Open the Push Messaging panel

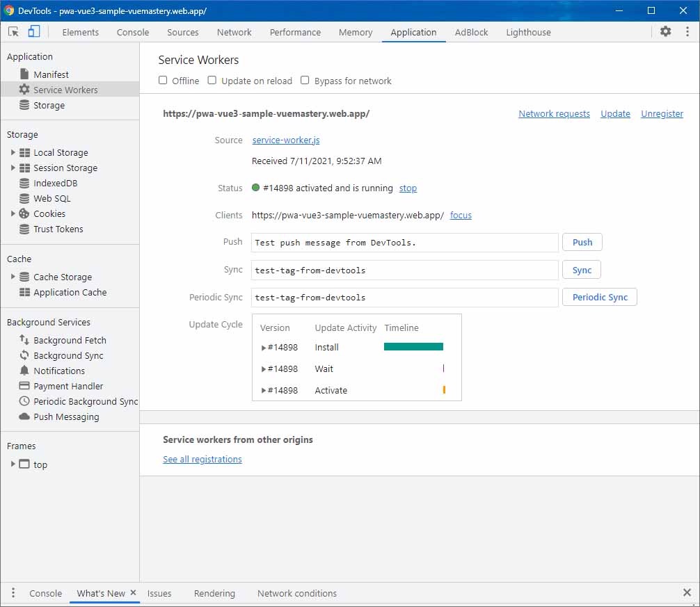(x=65, y=416)
